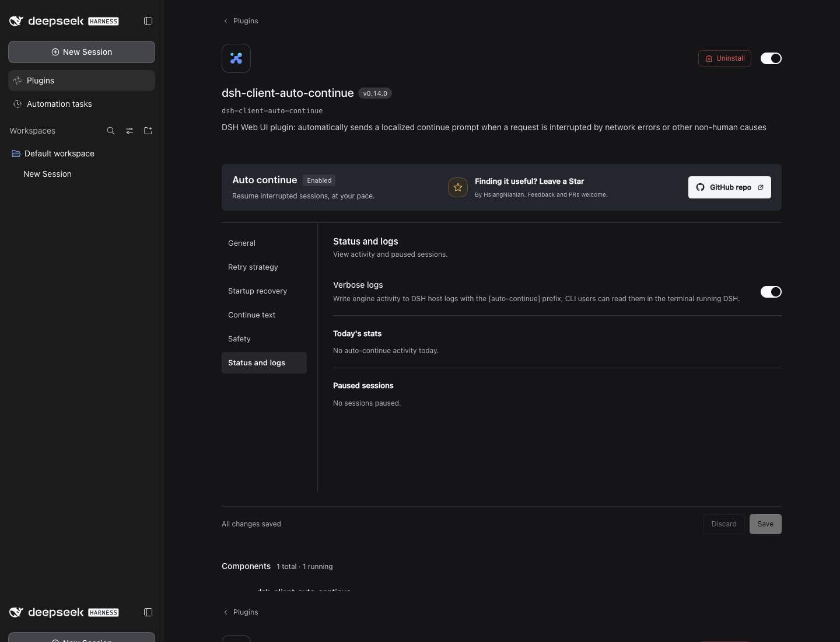
Task: Click the back chevron next to Plugins
Action: pyautogui.click(x=226, y=21)
